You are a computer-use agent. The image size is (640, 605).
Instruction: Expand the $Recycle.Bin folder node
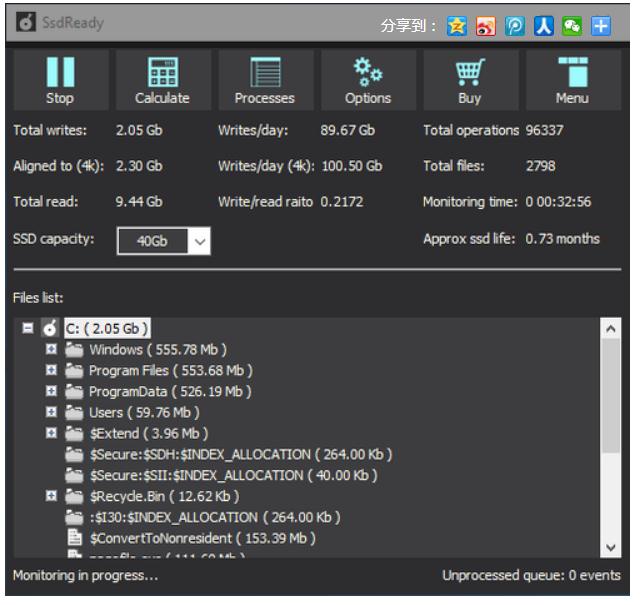(51, 496)
